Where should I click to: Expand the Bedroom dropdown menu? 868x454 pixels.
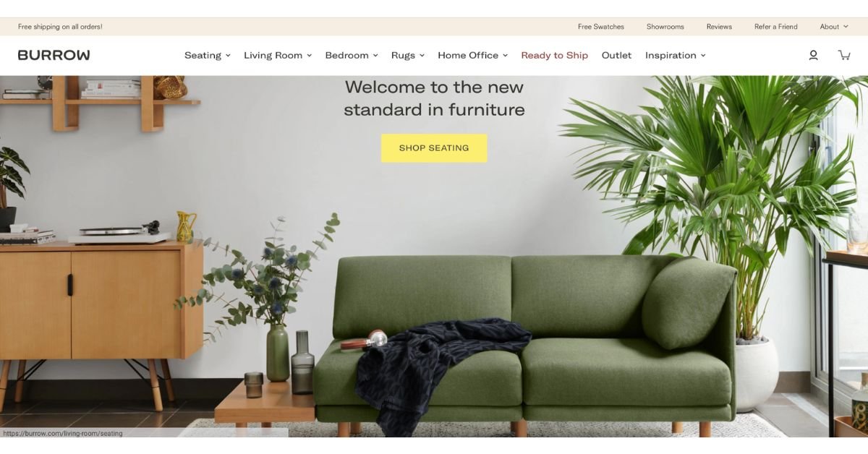(352, 55)
